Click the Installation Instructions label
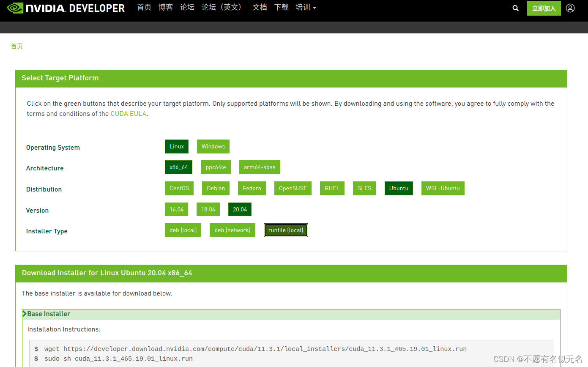Screen dimensions: 588x367 (x=64, y=329)
